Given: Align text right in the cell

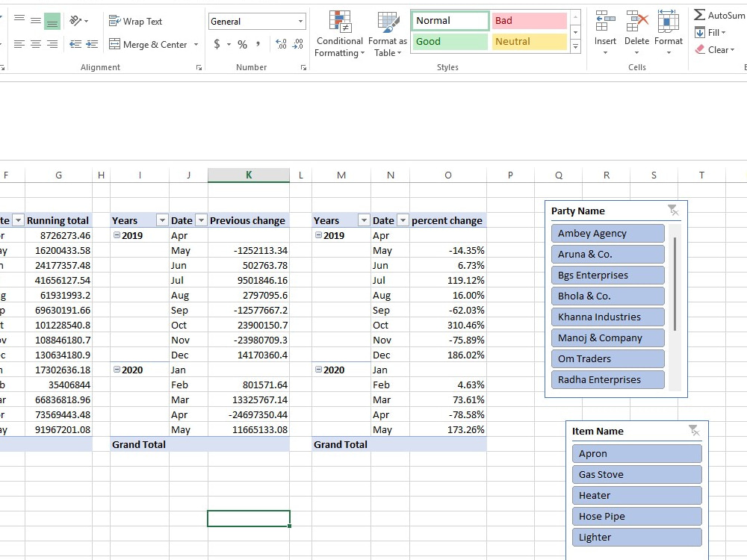Looking at the screenshot, I should click(x=52, y=44).
